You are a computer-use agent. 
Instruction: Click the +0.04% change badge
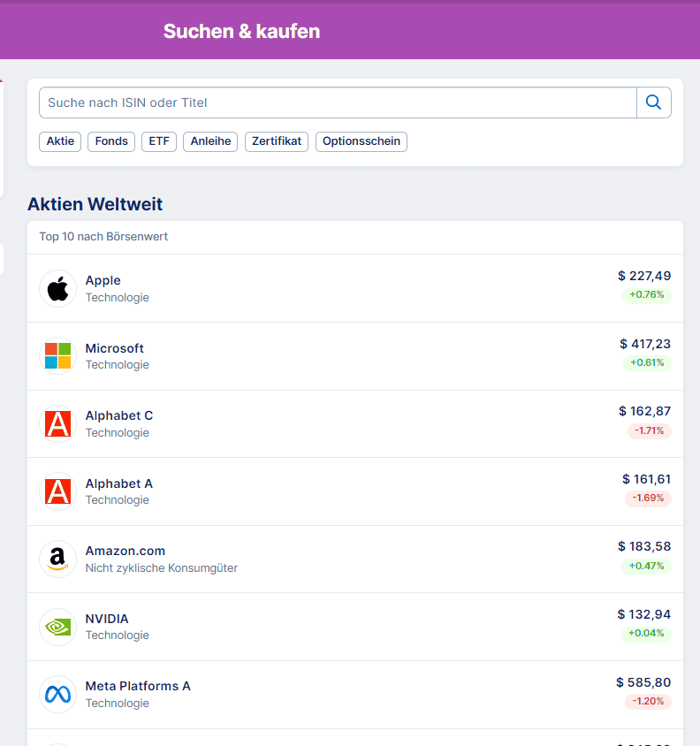pyautogui.click(x=646, y=633)
